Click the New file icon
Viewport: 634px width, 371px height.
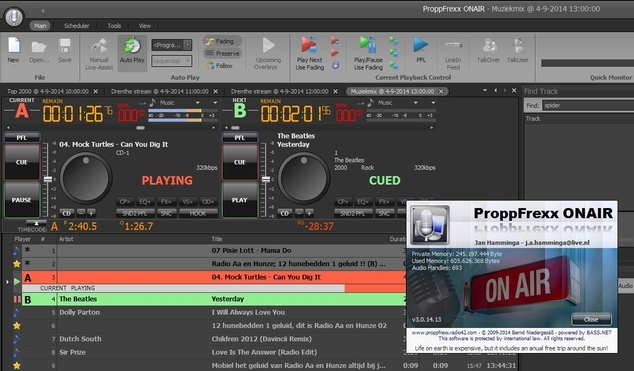coord(14,45)
